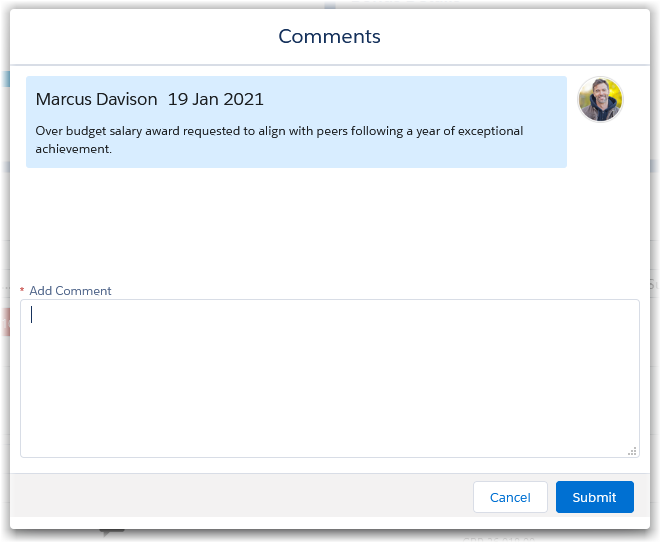Screen dimensions: 661x543
Task: Click the Comments dialog title
Action: point(329,37)
